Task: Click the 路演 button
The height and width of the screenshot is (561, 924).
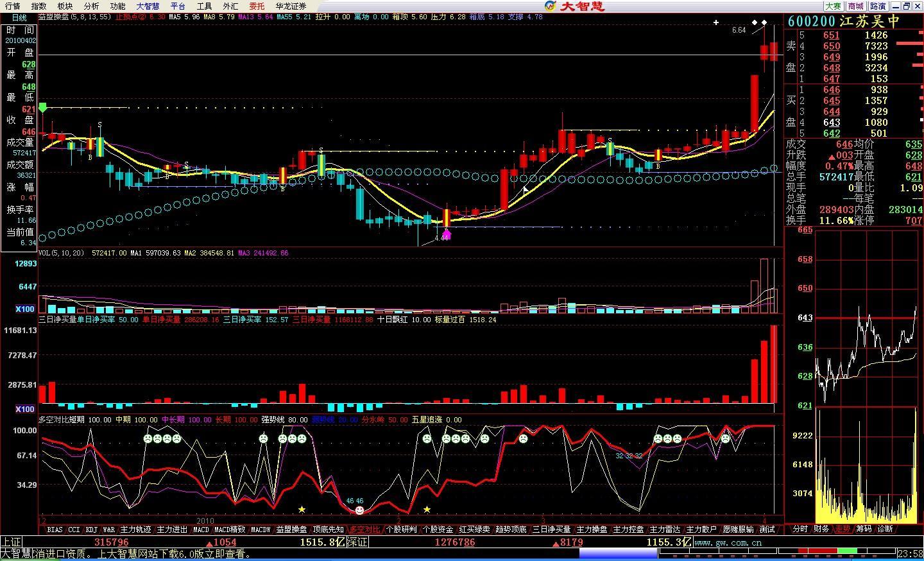Action: point(878,6)
